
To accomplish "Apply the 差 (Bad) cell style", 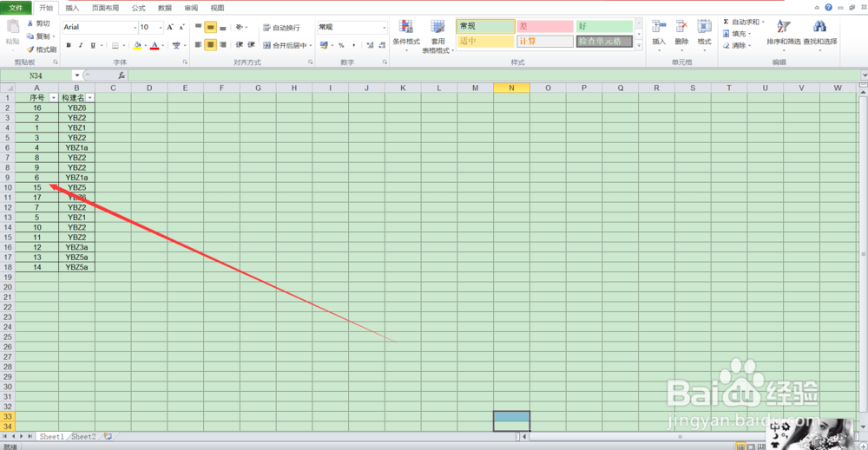I will pyautogui.click(x=545, y=26).
